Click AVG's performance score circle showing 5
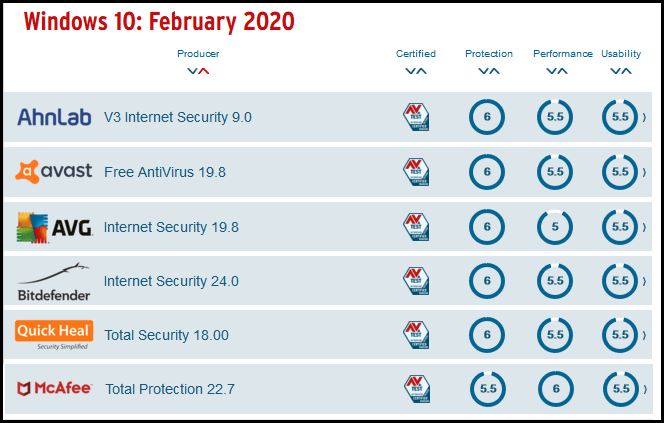 [555, 227]
